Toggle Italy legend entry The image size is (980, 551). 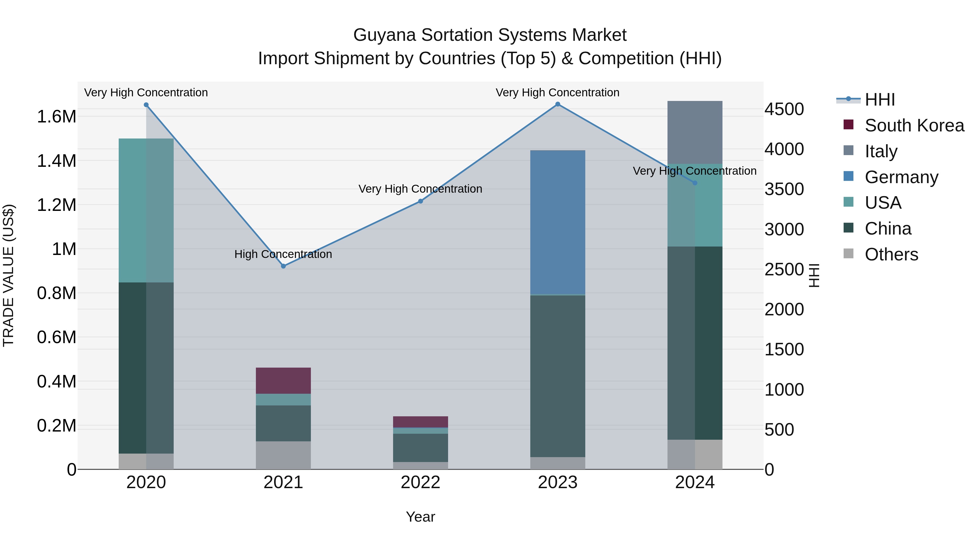871,151
